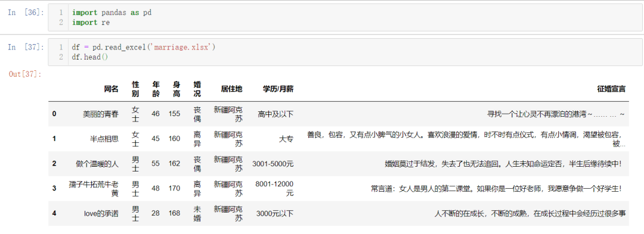Click the declaration starting with 寻找一个让心灵
Viewport: 644px width, 234px height.
point(556,114)
